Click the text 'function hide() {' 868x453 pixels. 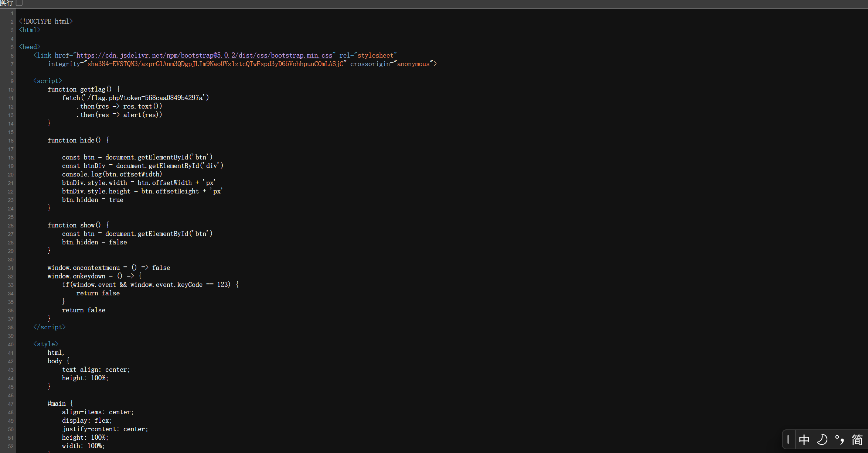point(78,140)
